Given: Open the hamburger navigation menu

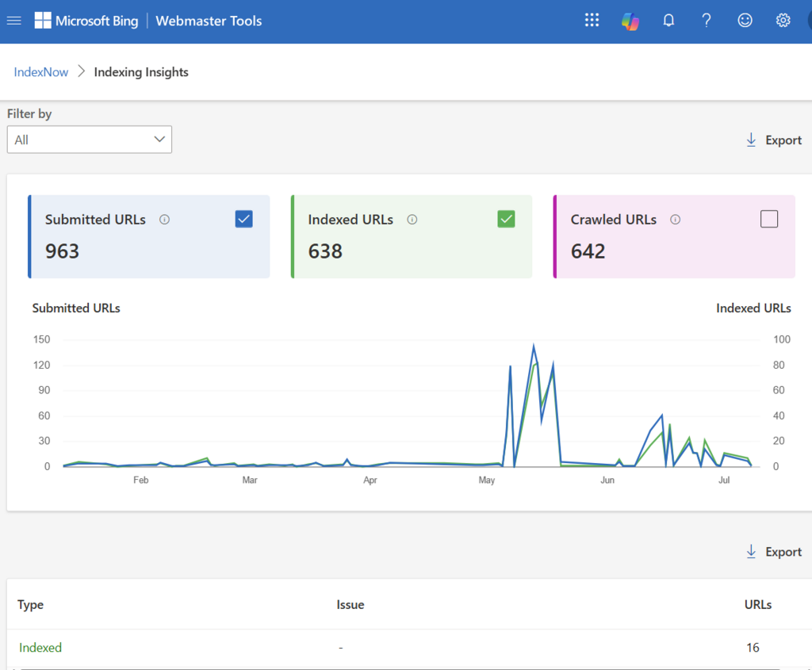Looking at the screenshot, I should 14,21.
